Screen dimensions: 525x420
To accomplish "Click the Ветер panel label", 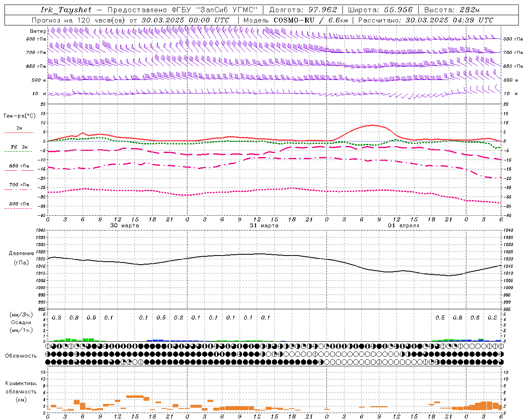I will click(38, 31).
